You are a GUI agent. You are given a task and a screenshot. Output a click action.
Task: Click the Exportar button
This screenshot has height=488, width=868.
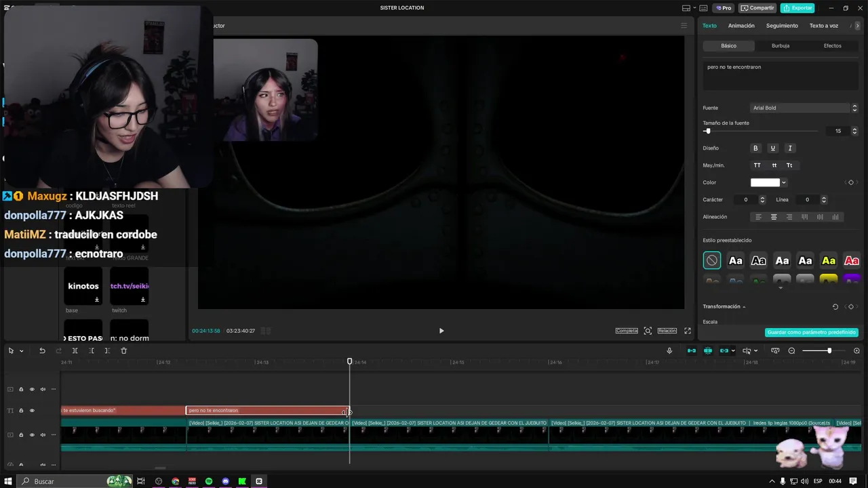(x=797, y=8)
